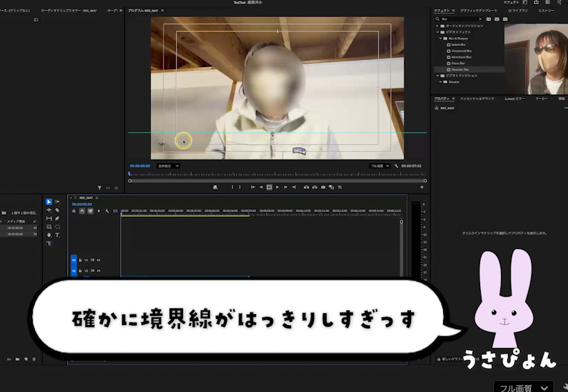Switch to the Lumetri カラー tab
Screen dimensions: 568x392
[514, 99]
